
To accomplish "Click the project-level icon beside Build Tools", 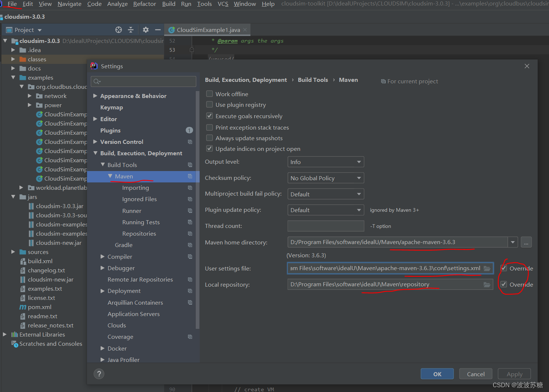I will [190, 165].
